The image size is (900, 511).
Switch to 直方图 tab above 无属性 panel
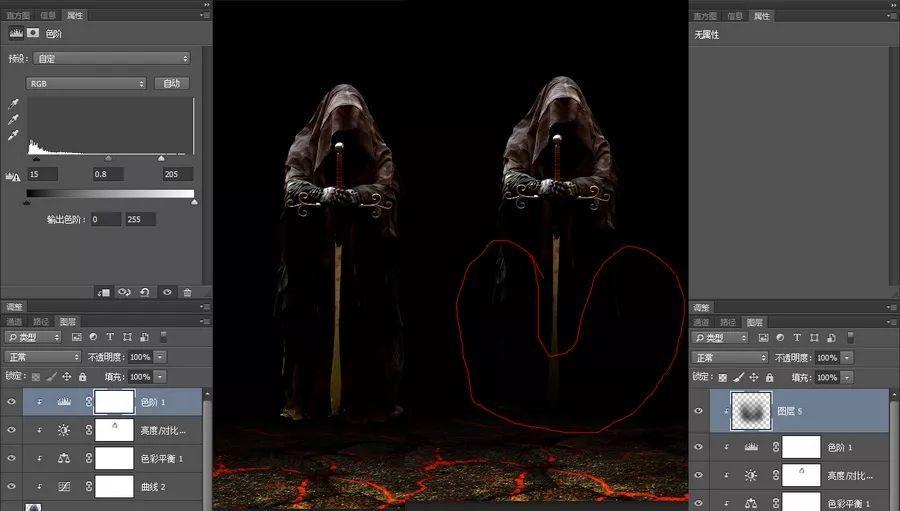[705, 16]
